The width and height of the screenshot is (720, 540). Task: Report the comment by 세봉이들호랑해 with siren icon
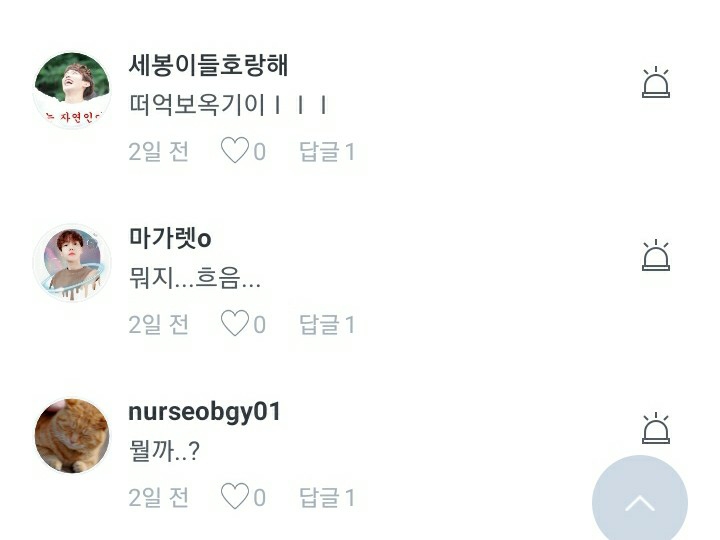click(x=656, y=83)
